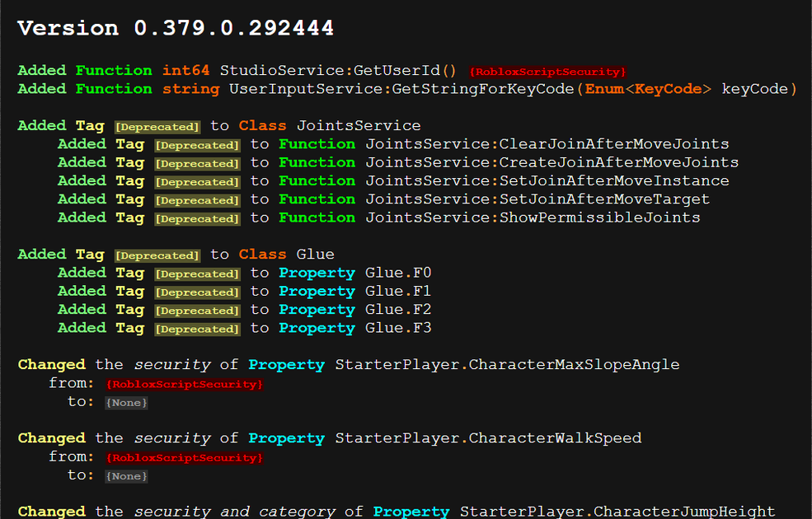
Task: Click the int64 return type
Action: pyautogui.click(x=185, y=70)
